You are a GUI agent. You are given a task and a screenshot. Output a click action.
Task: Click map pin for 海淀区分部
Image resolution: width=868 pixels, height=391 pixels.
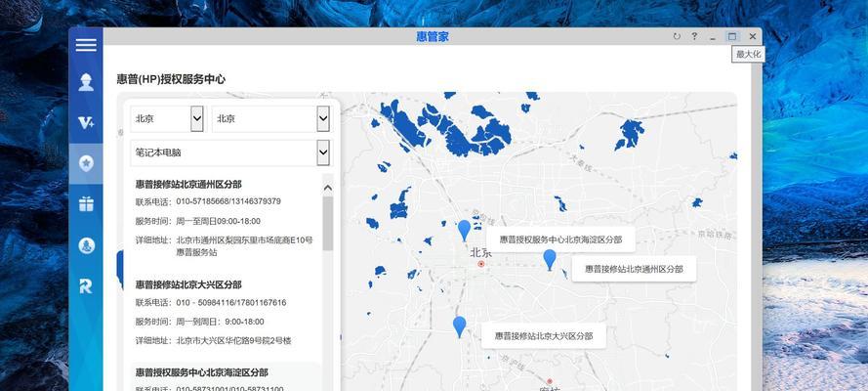click(x=464, y=230)
